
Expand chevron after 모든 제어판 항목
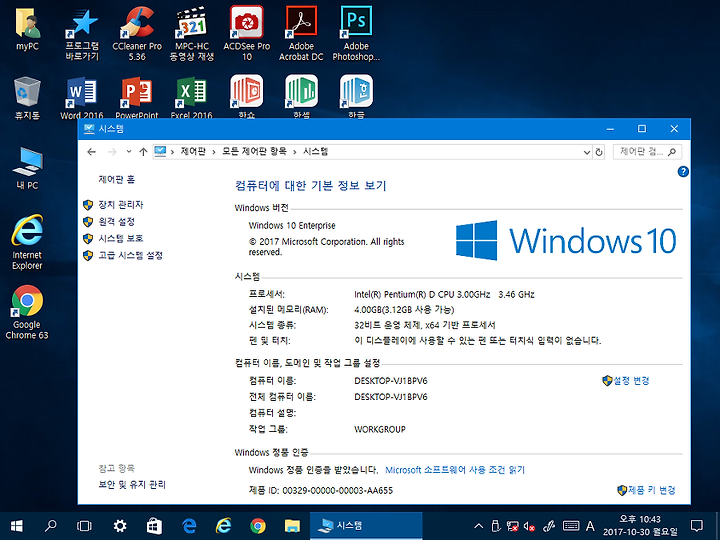294,152
